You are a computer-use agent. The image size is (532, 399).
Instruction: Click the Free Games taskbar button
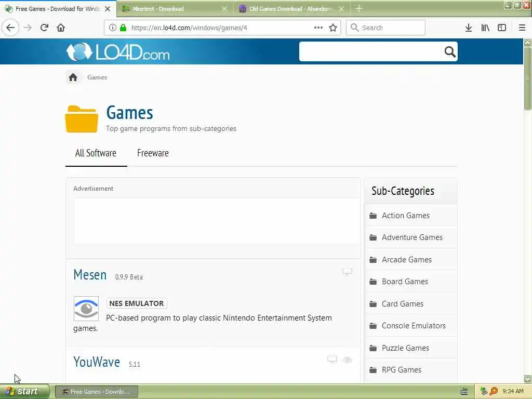tap(96, 392)
